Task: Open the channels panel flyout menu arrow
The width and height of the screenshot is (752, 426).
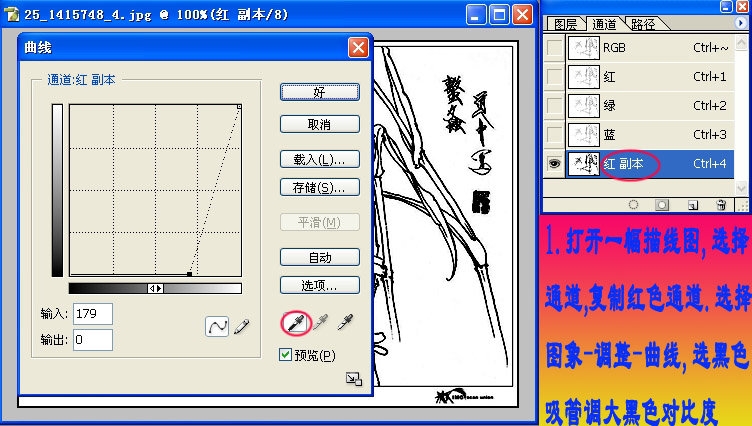Action: click(x=741, y=23)
